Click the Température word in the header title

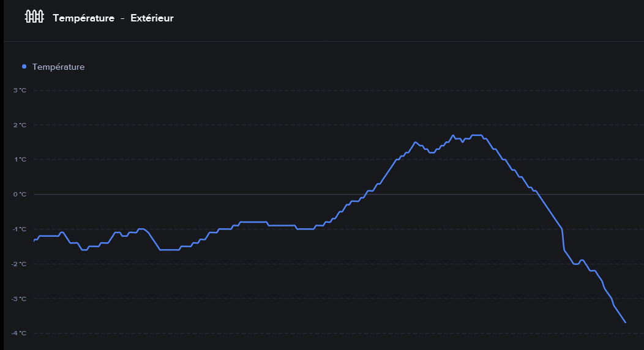pos(83,18)
